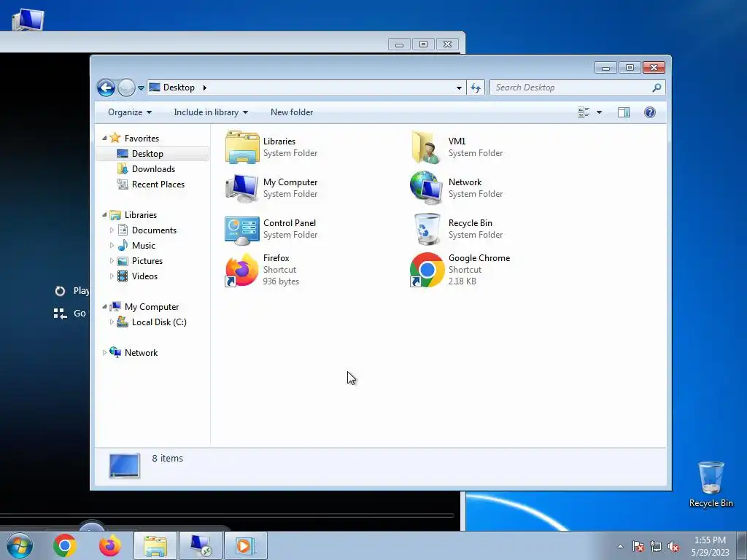
Task: Click the search magnifier icon
Action: [657, 87]
